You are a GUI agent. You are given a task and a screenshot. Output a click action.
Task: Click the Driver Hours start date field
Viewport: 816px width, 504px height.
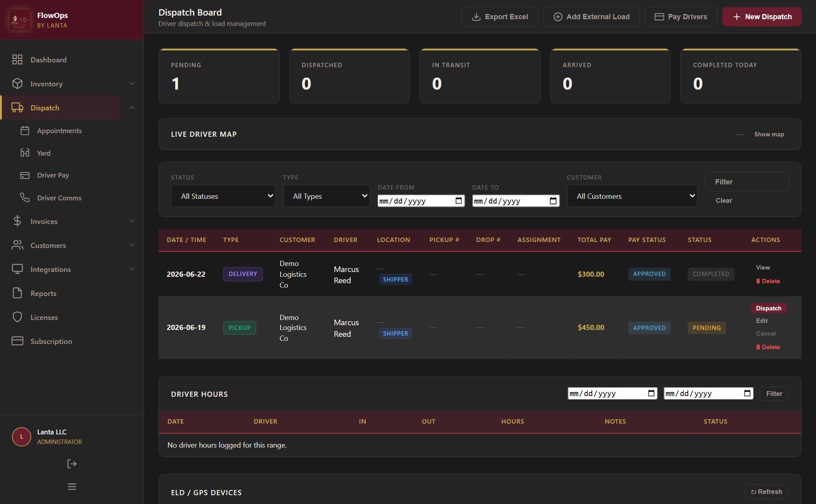[612, 393]
